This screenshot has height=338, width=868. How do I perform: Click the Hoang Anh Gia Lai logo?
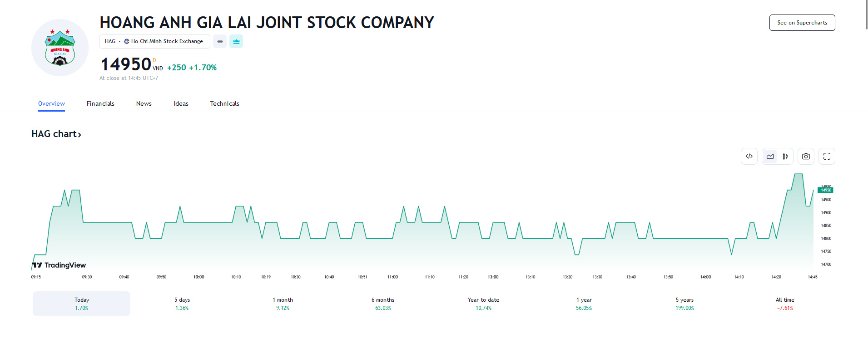click(60, 48)
